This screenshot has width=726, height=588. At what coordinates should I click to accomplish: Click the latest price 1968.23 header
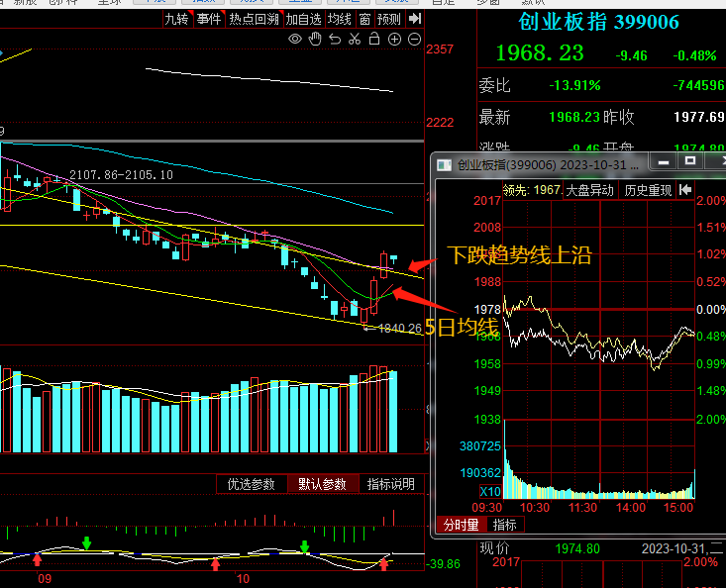coord(540,53)
